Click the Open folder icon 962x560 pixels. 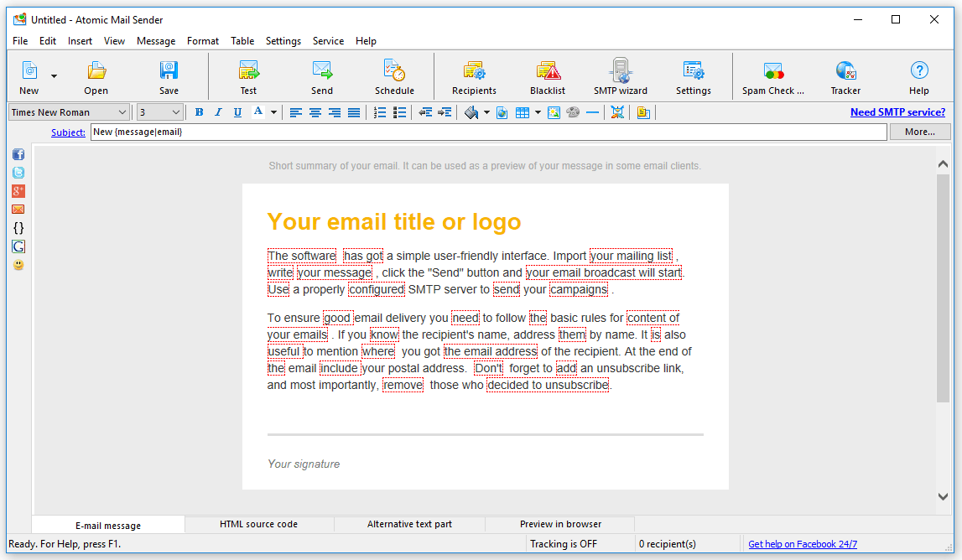click(x=96, y=70)
